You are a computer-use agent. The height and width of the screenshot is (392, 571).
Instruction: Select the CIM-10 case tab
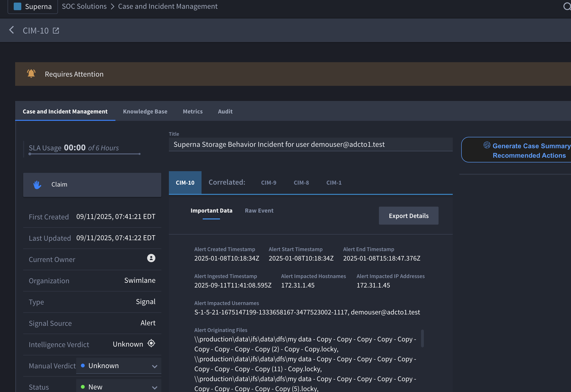185,183
